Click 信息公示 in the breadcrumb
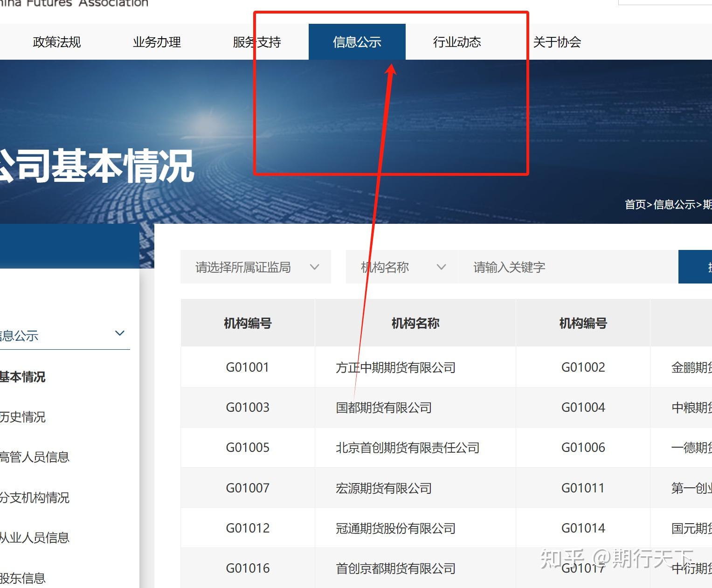 coord(674,204)
